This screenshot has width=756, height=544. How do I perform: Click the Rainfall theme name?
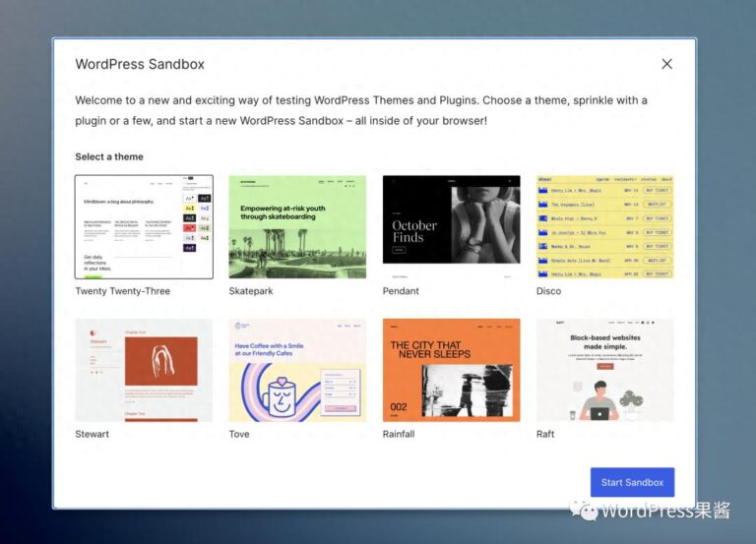[399, 434]
